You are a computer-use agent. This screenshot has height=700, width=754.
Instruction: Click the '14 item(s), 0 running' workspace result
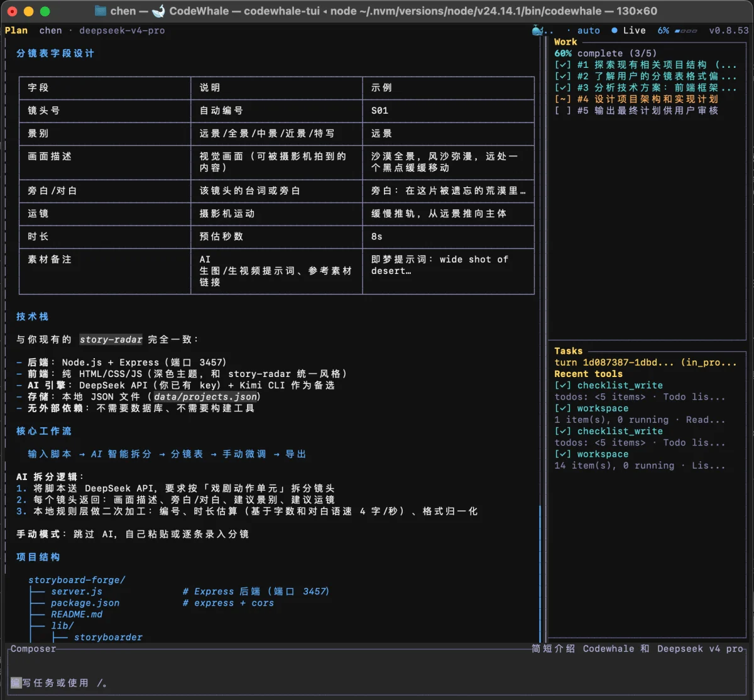pos(640,465)
